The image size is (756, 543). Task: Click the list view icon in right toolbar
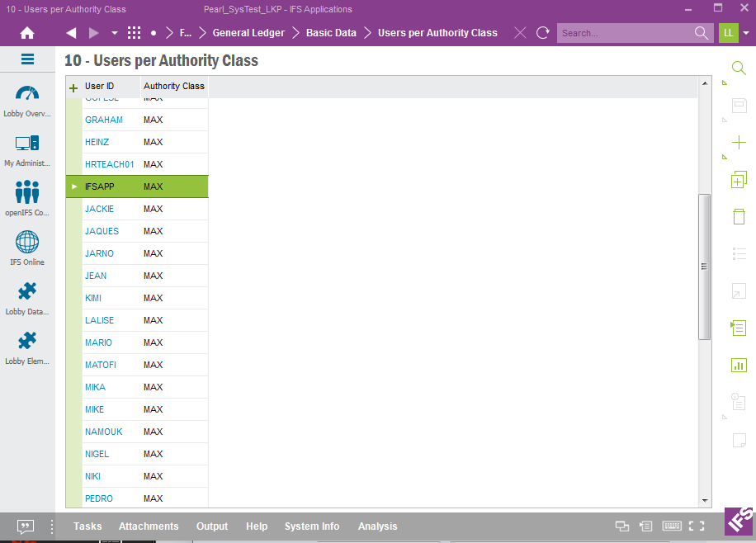click(739, 253)
